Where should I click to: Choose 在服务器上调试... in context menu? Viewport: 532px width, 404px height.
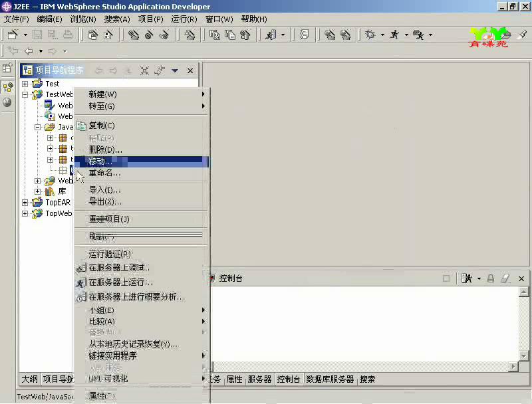(142, 268)
